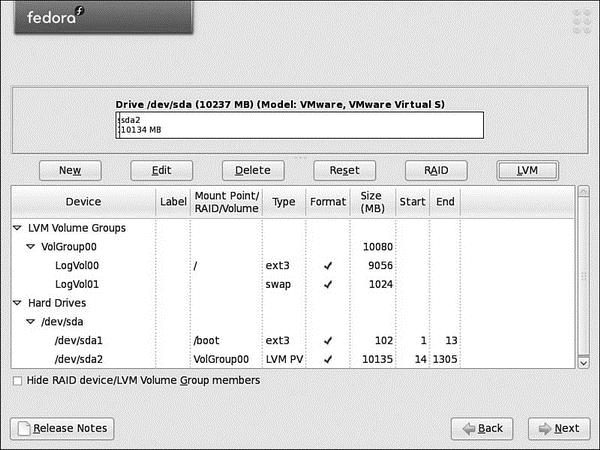Open Release Notes
Image resolution: width=600 pixels, height=450 pixels.
(x=62, y=428)
